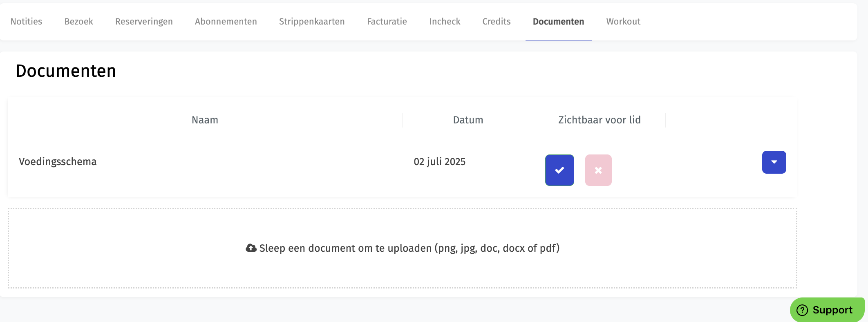Click the Voedingsschema document name
Screen dimensions: 868x322
point(58,162)
